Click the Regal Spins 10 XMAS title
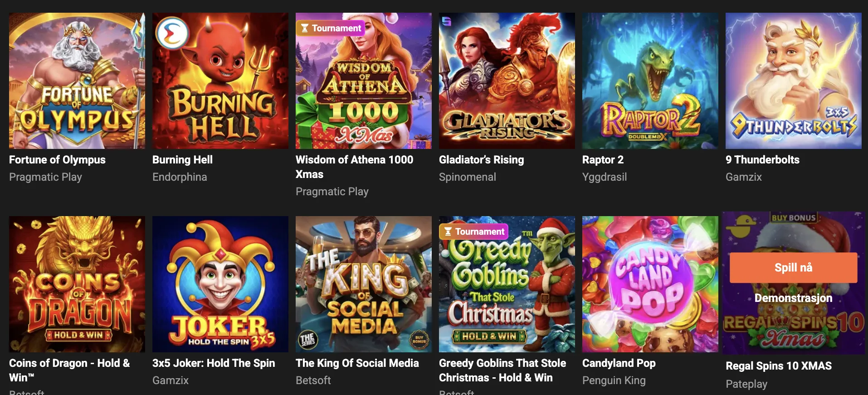Image resolution: width=868 pixels, height=395 pixels. [778, 366]
